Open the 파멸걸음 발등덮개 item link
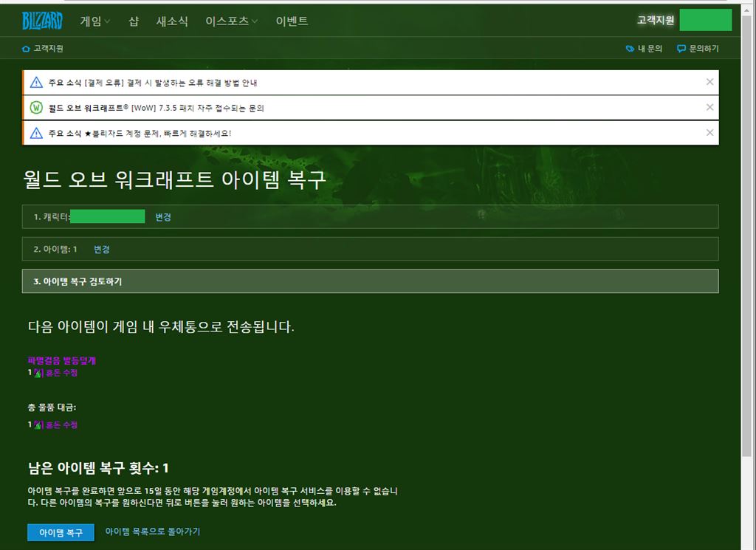Image resolution: width=756 pixels, height=550 pixels. coord(62,360)
